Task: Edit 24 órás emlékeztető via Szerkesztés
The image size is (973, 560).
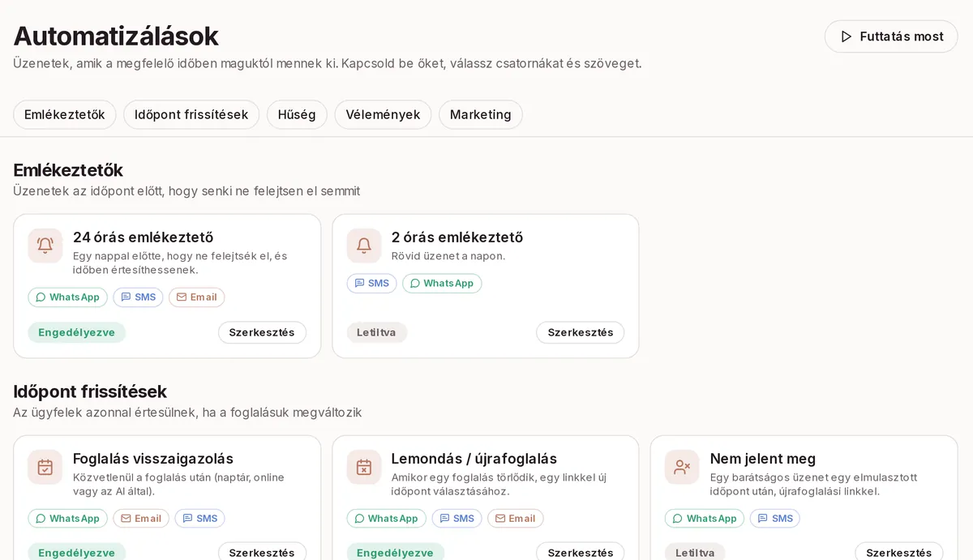Action: coord(262,332)
